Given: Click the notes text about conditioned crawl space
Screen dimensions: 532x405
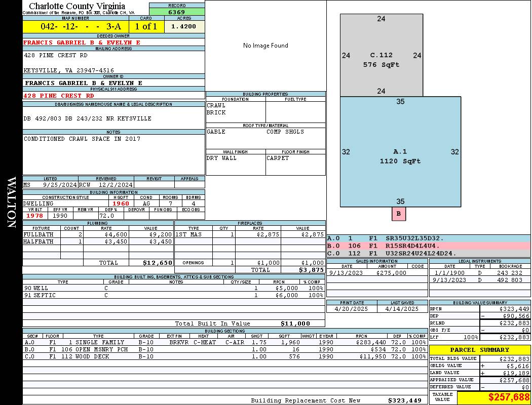Looking at the screenshot, I should click(x=82, y=139).
